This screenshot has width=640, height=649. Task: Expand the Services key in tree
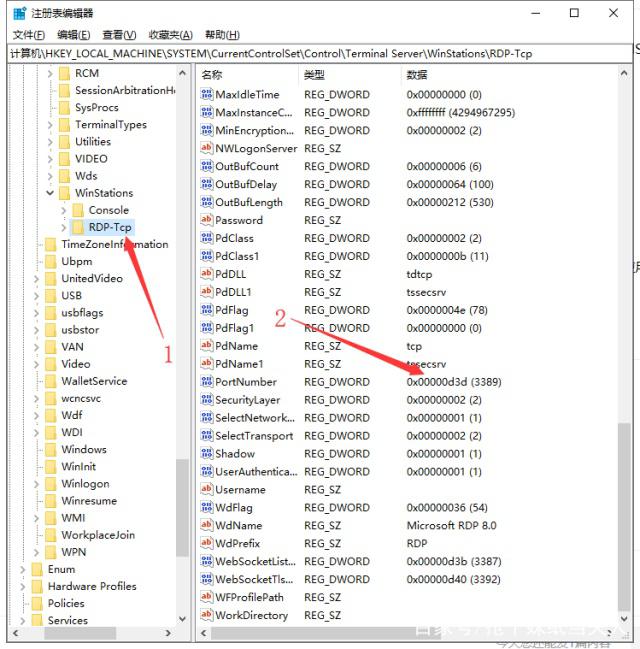click(23, 620)
